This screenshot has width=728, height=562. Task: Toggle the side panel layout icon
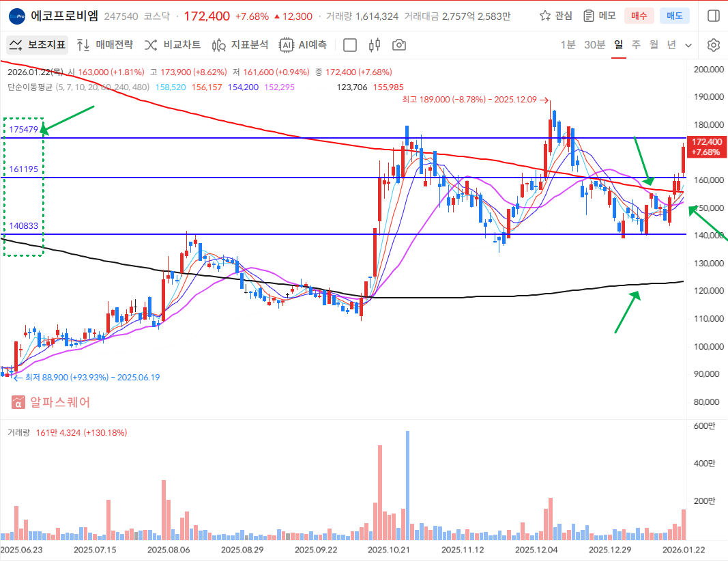pyautogui.click(x=714, y=15)
